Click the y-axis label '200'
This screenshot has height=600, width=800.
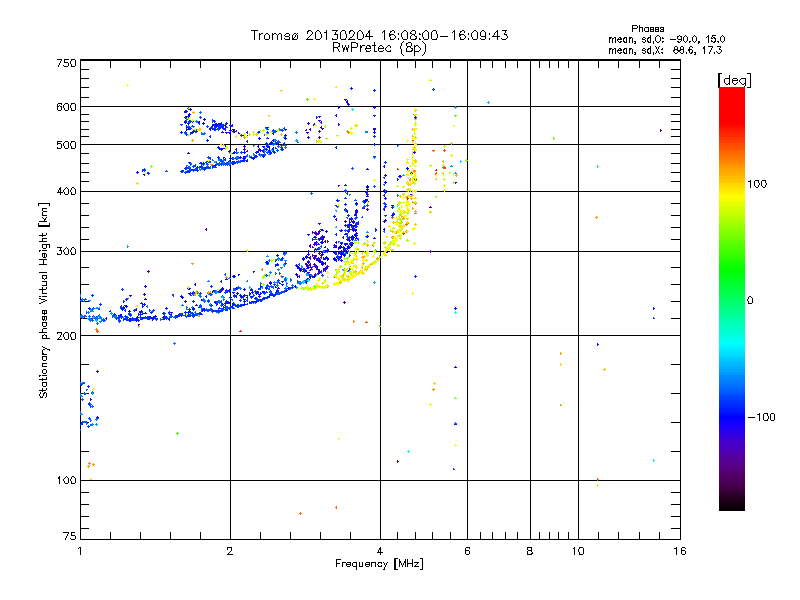tap(66, 336)
